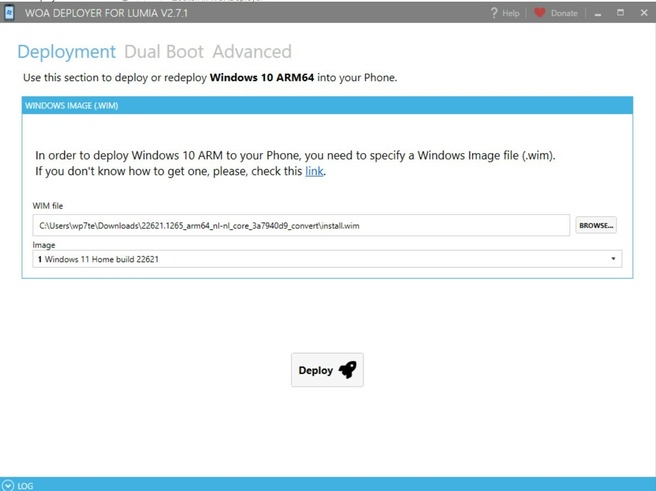Click the 'WIM file' field label

pos(48,206)
